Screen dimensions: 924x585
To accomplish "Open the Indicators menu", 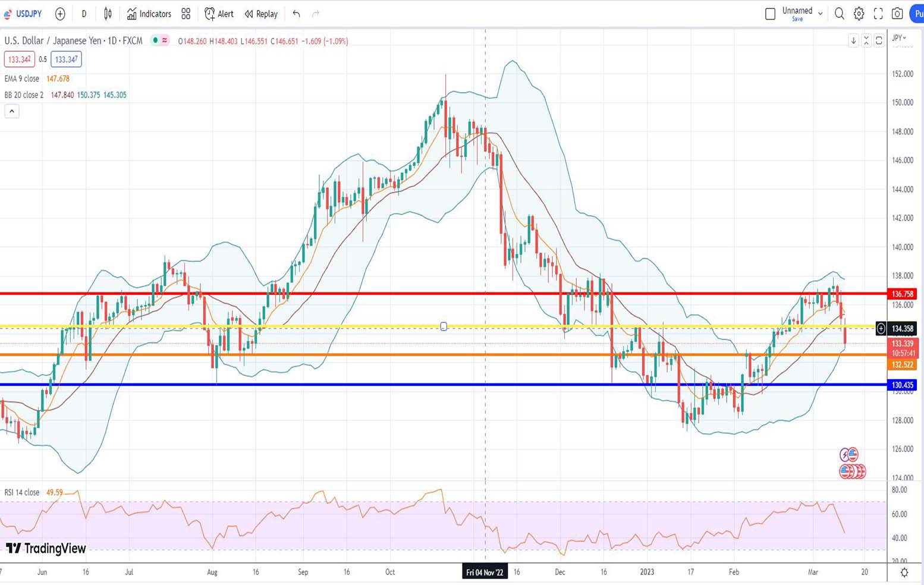I will click(149, 14).
